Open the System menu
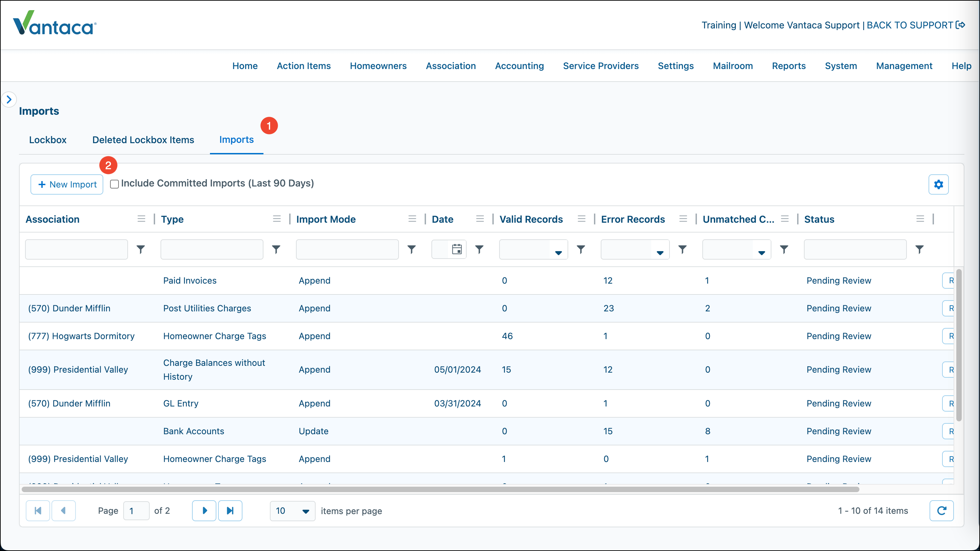The height and width of the screenshot is (551, 980). tap(841, 66)
